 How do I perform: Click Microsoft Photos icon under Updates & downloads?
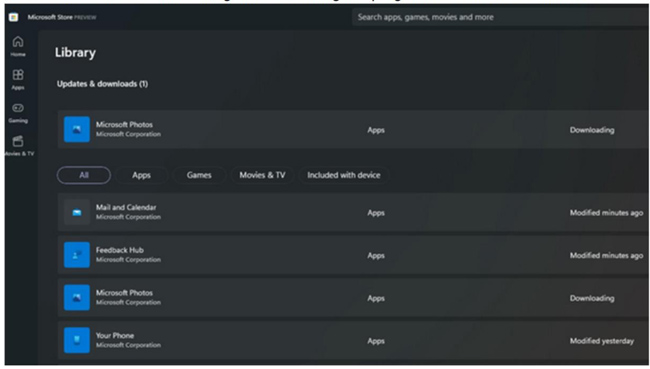click(77, 129)
